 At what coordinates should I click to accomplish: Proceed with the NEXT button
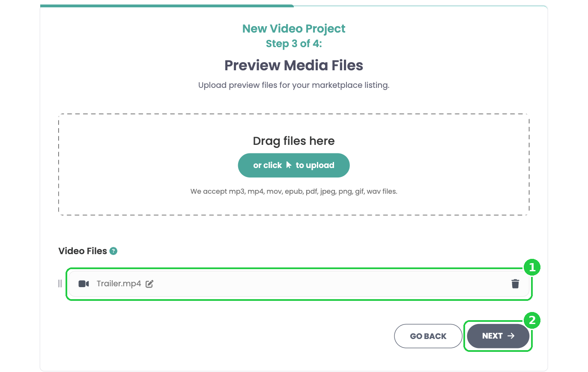(498, 336)
